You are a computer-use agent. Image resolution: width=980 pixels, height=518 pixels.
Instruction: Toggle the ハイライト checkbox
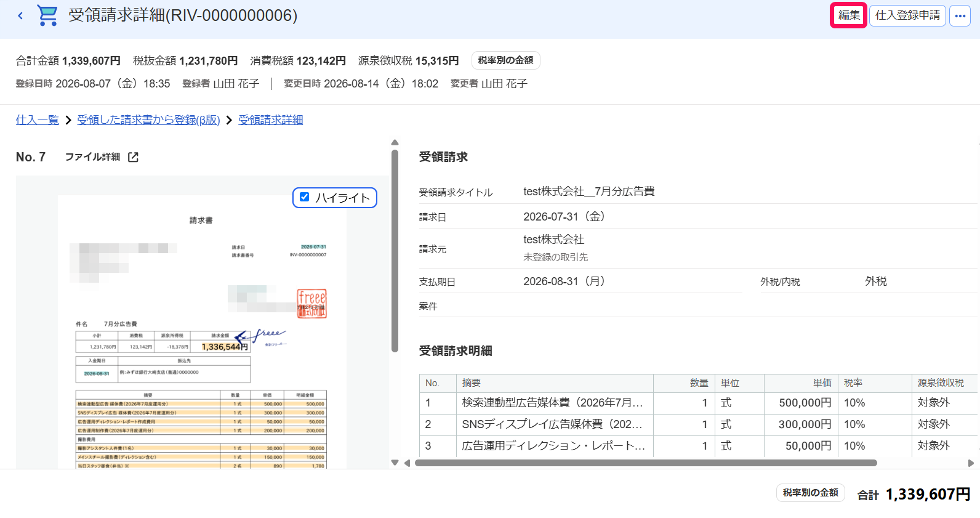[304, 197]
